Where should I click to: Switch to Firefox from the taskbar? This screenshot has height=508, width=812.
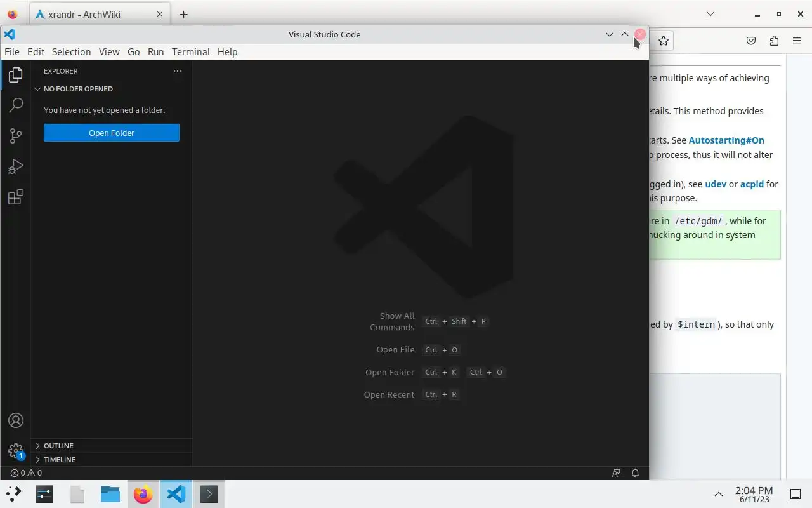pyautogui.click(x=143, y=493)
